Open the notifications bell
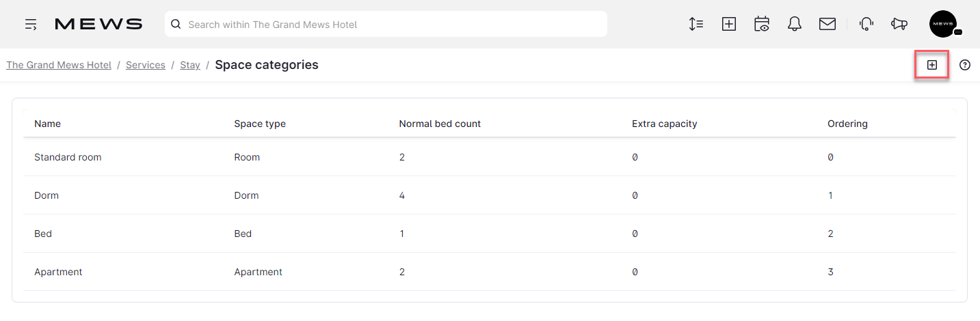This screenshot has width=980, height=321. (795, 24)
